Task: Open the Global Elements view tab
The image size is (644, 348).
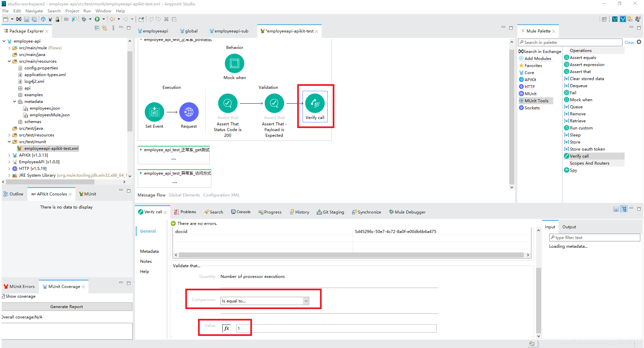Action: 184,195
